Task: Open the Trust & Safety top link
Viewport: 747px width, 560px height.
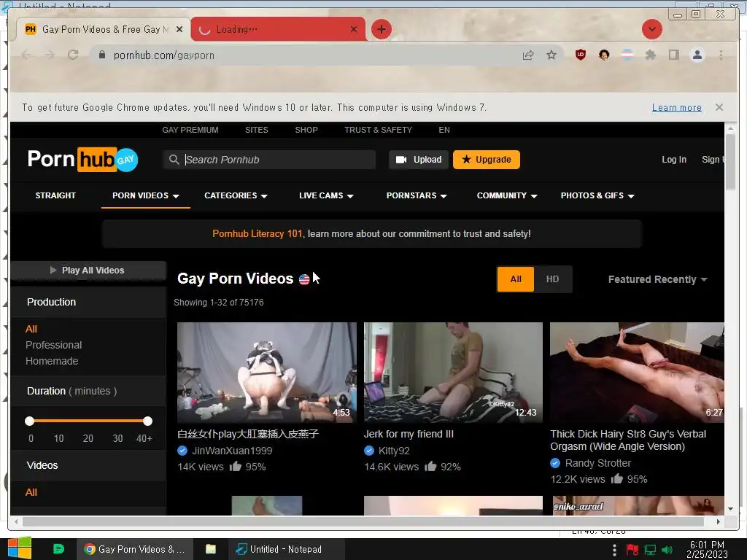Action: (x=379, y=130)
